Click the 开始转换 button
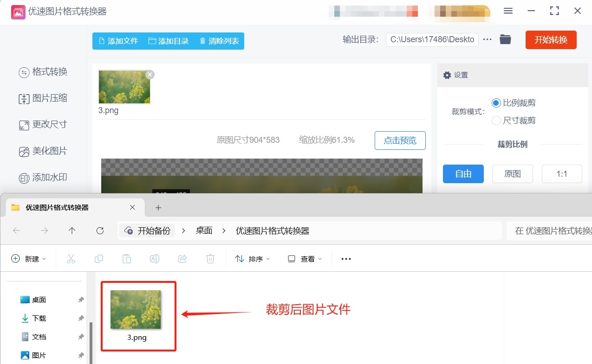This screenshot has width=592, height=364. point(551,40)
